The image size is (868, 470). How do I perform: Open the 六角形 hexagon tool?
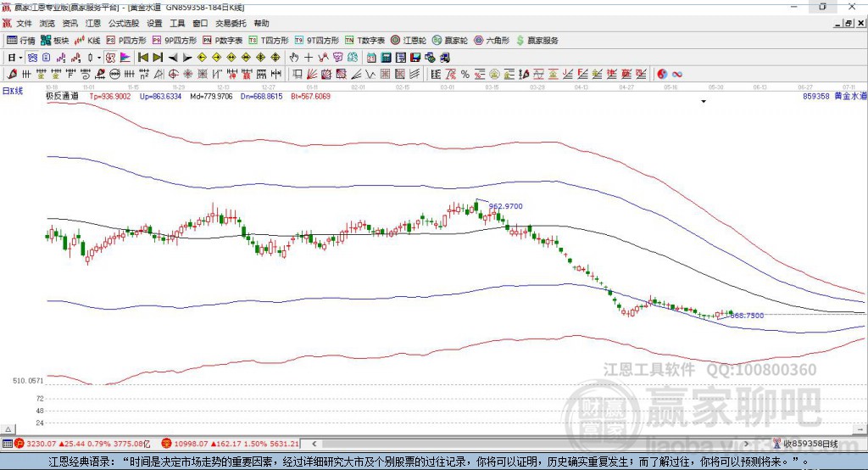[x=492, y=41]
